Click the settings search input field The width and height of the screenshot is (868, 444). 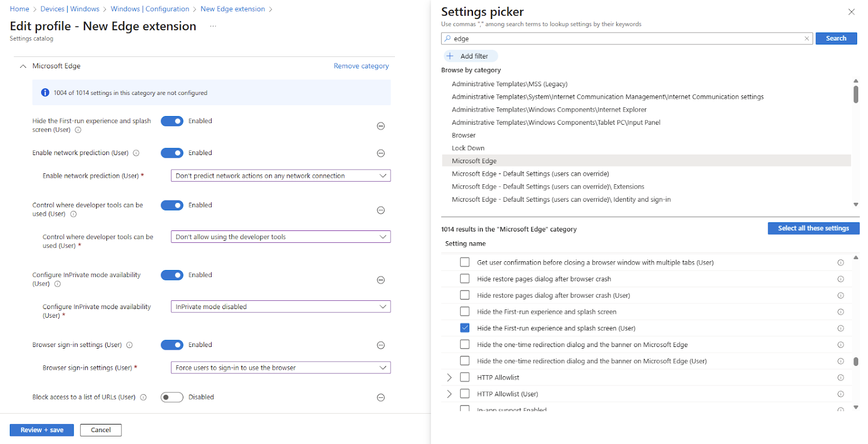coord(627,38)
